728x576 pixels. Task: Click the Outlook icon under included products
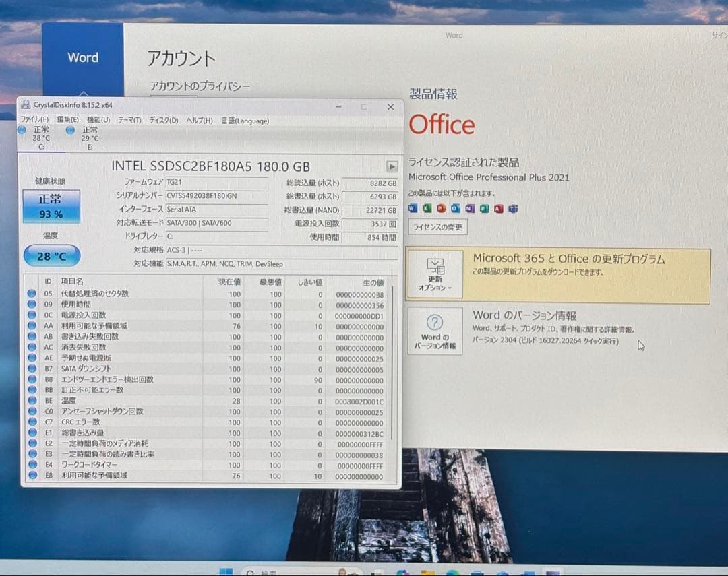click(456, 208)
